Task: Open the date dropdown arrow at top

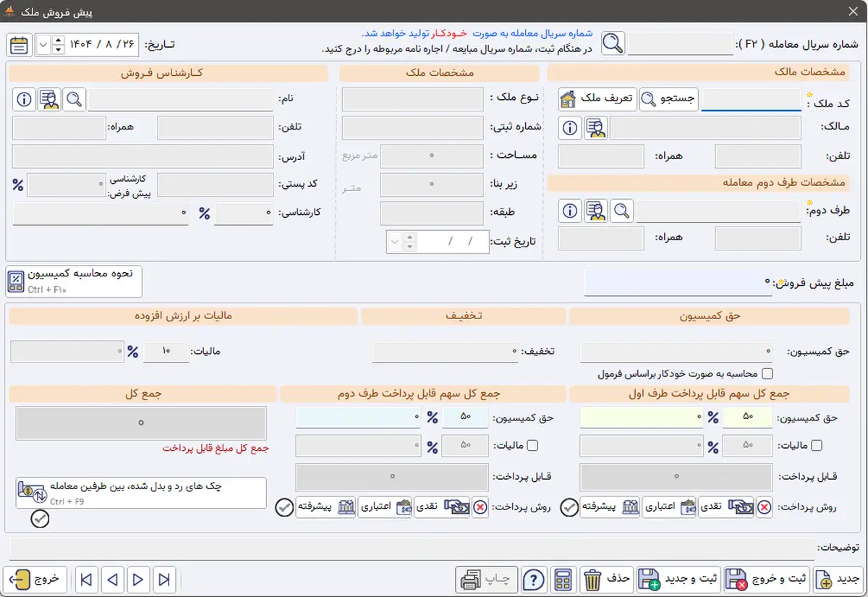Action: click(42, 45)
